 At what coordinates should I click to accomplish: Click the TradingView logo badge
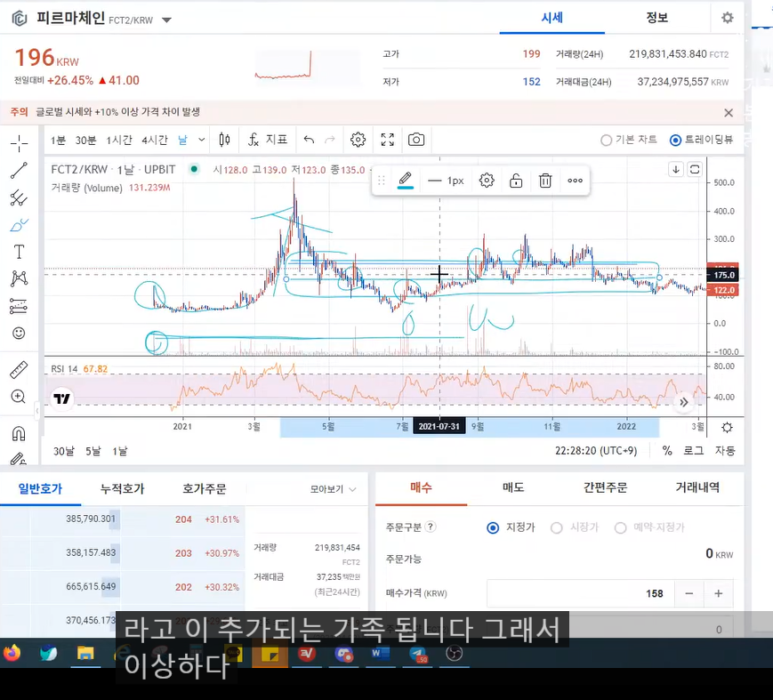[x=62, y=398]
